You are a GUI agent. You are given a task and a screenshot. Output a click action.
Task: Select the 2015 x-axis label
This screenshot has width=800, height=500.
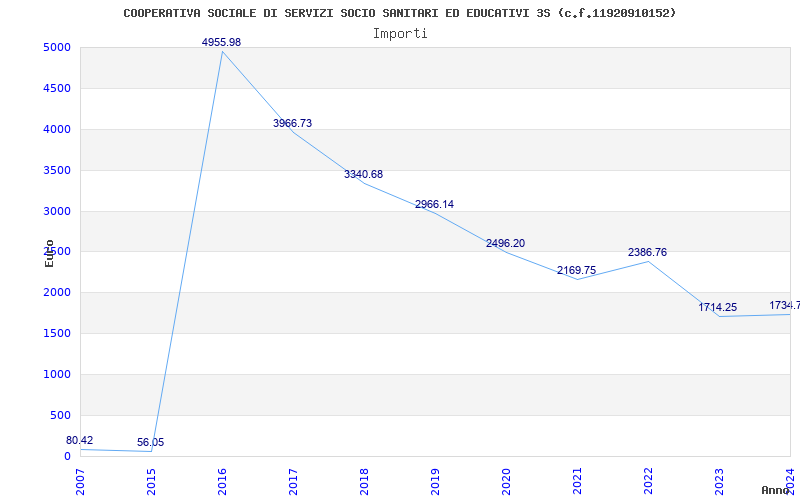tap(151, 482)
